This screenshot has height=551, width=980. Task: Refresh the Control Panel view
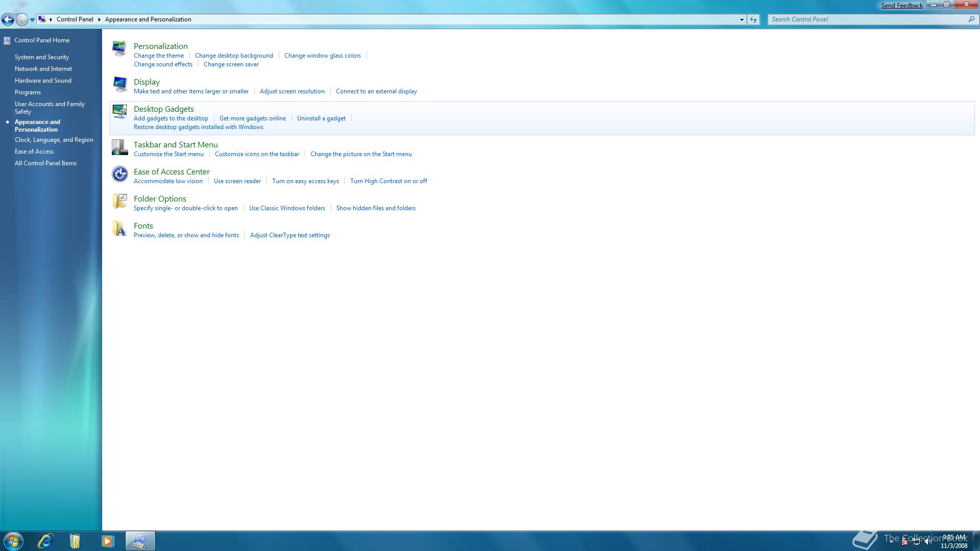pos(753,19)
